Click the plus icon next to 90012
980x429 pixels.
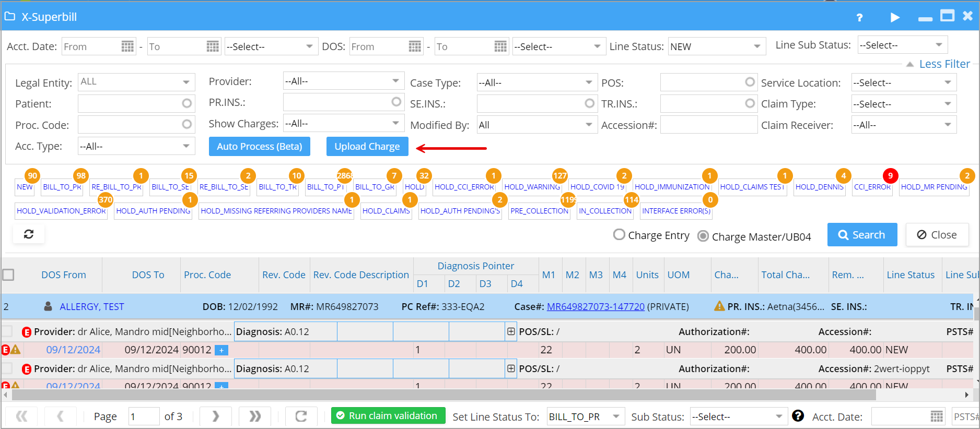click(x=221, y=350)
